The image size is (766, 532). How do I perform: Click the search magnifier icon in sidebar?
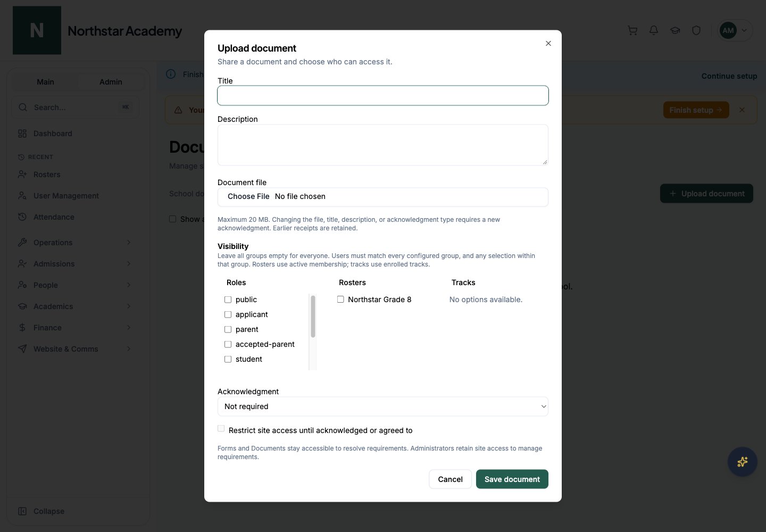(23, 107)
